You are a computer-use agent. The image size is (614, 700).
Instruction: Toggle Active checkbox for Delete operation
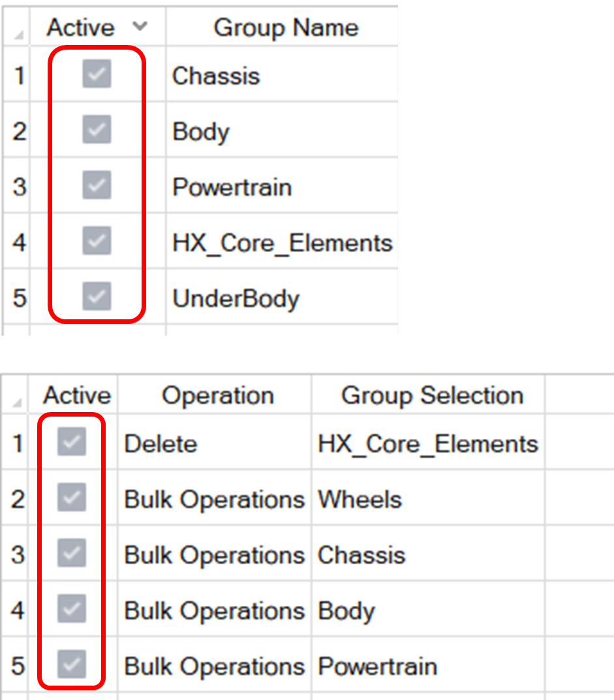(x=72, y=443)
